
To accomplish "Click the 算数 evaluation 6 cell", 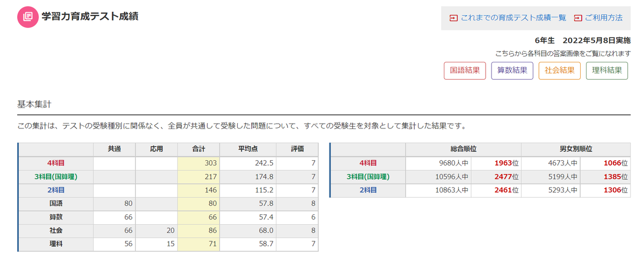I will [297, 217].
